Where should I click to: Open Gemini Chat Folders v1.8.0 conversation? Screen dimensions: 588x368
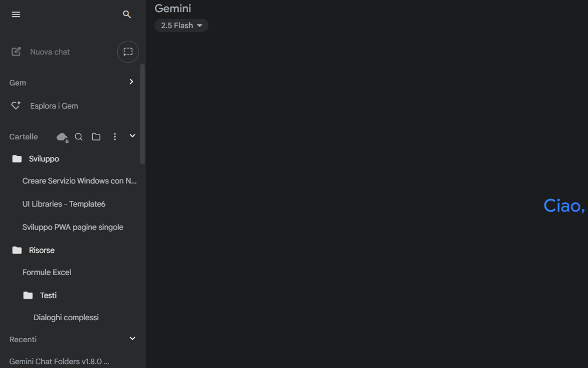tap(59, 362)
